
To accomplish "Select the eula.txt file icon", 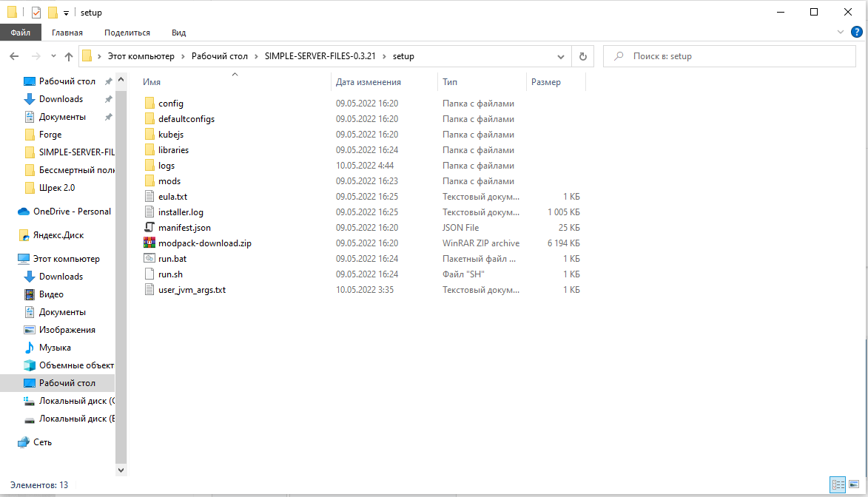I will pyautogui.click(x=149, y=196).
